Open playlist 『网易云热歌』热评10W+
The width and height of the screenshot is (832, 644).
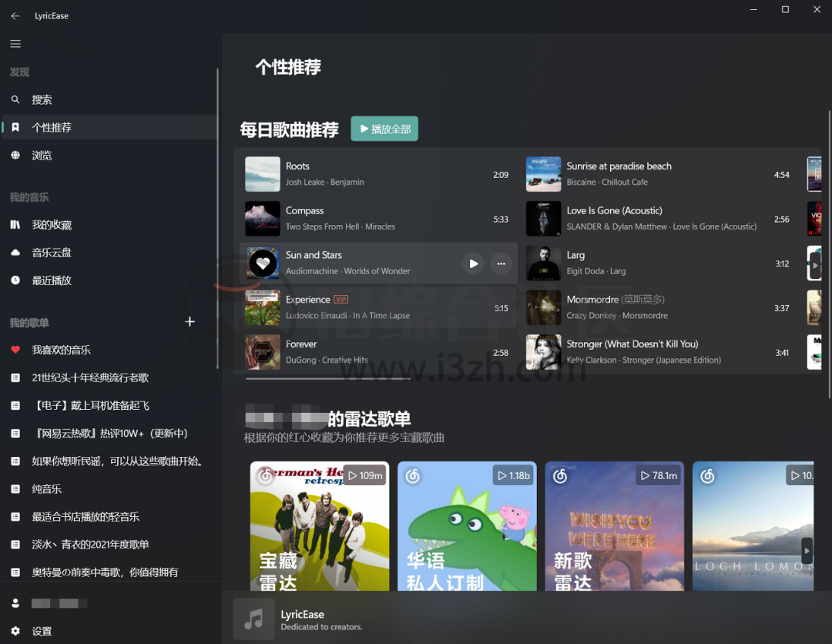pyautogui.click(x=109, y=434)
